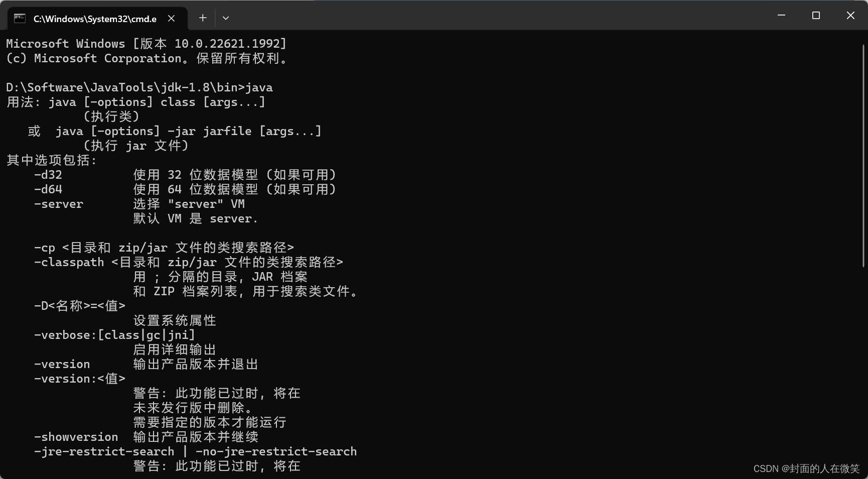The image size is (868, 479).
Task: Click the CSDN 封面的人在微笑 watermark
Action: click(805, 469)
